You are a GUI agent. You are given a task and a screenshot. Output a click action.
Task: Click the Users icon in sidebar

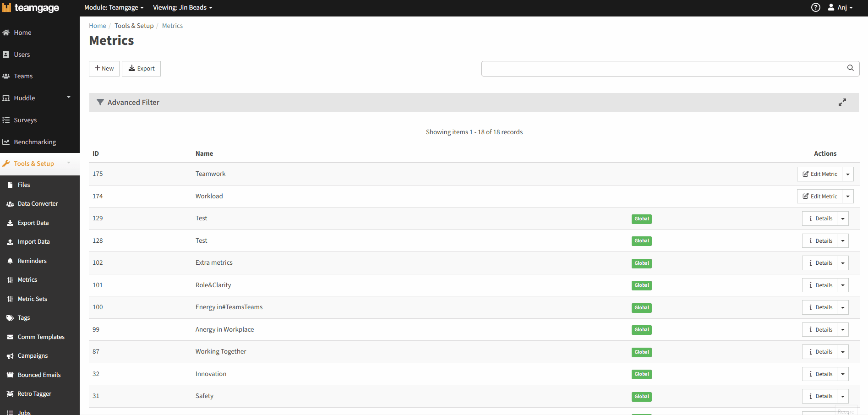pos(6,55)
